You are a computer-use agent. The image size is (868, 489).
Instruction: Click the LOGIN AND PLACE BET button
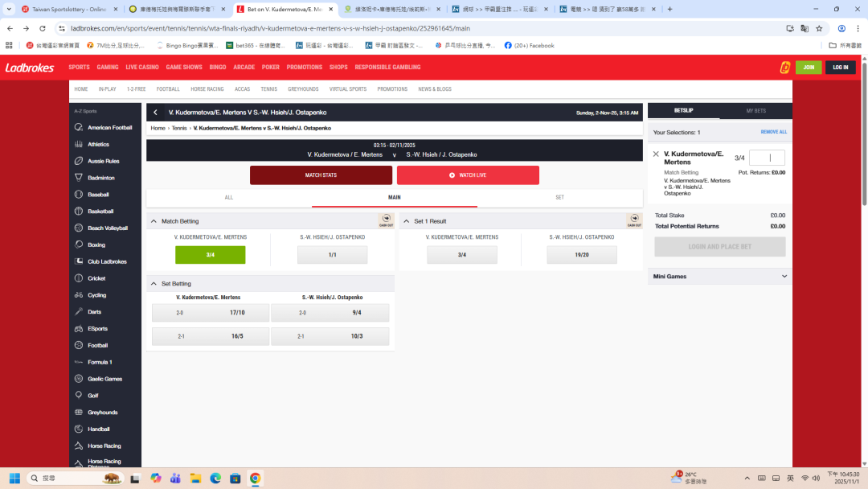point(719,246)
